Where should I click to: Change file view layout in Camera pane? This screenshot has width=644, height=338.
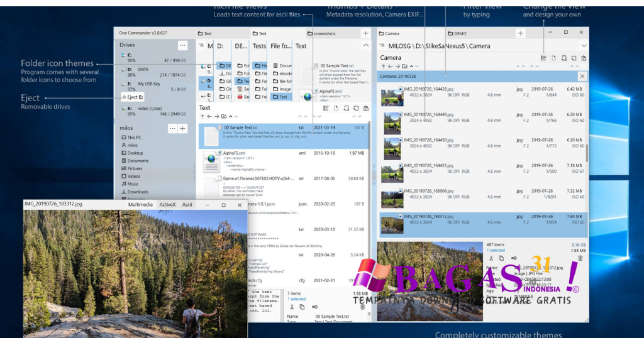(543, 58)
